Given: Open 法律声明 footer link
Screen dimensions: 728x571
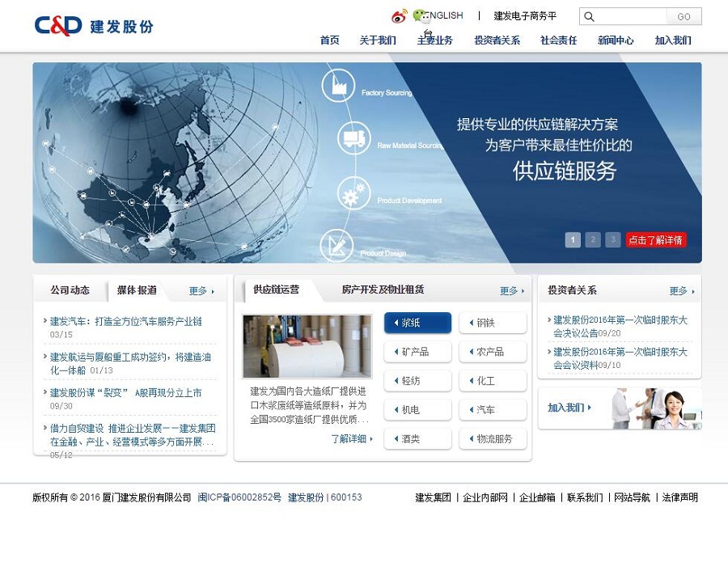Looking at the screenshot, I should click(679, 497).
